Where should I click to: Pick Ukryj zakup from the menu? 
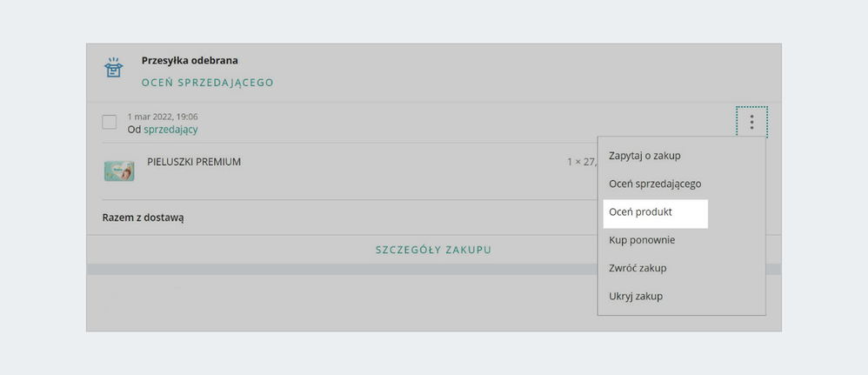636,296
